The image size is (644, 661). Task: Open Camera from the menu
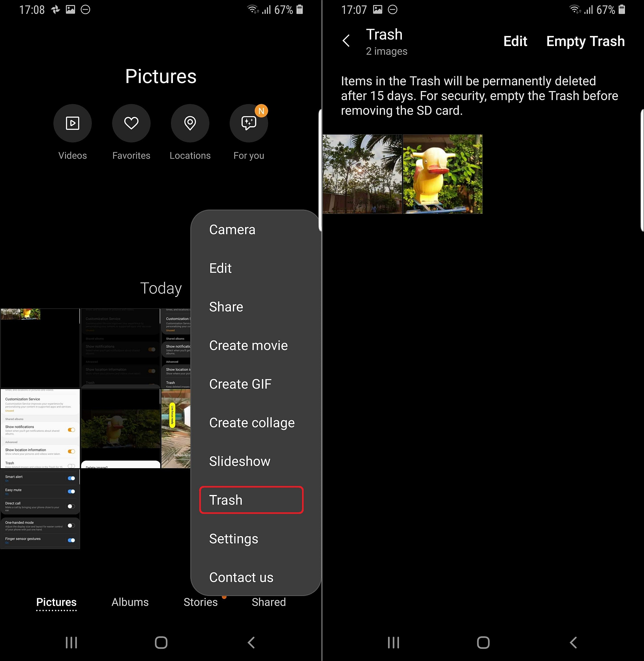(232, 229)
